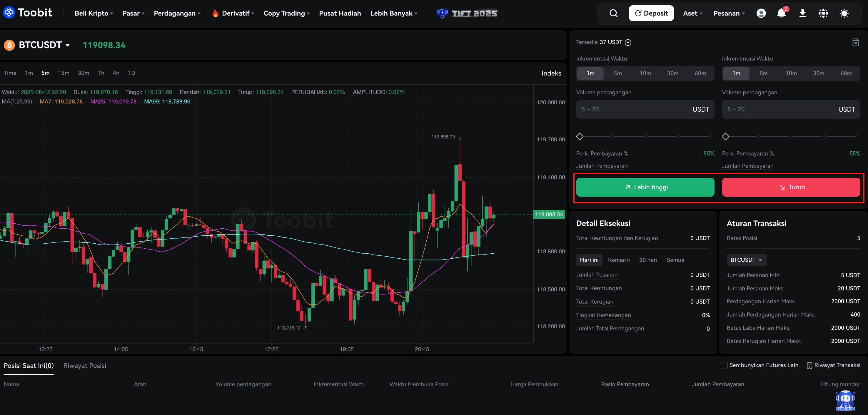Select 10m time increment in left panel

(x=645, y=73)
